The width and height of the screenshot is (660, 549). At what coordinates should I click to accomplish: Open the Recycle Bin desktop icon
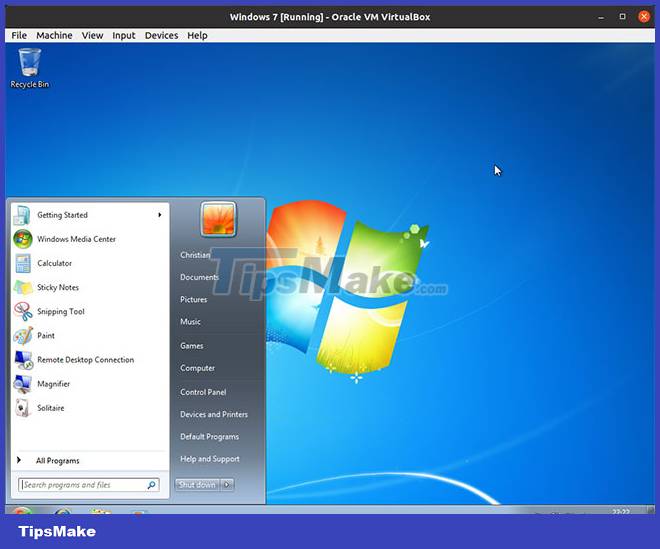(x=29, y=68)
